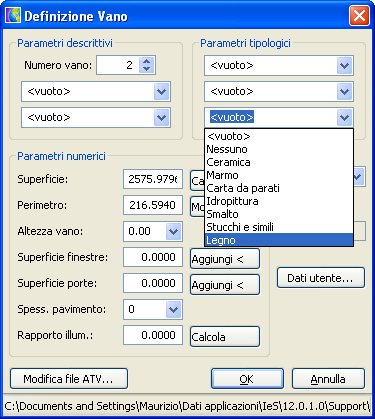Select Idropittura option
This screenshot has width=375, height=419.
(x=279, y=201)
